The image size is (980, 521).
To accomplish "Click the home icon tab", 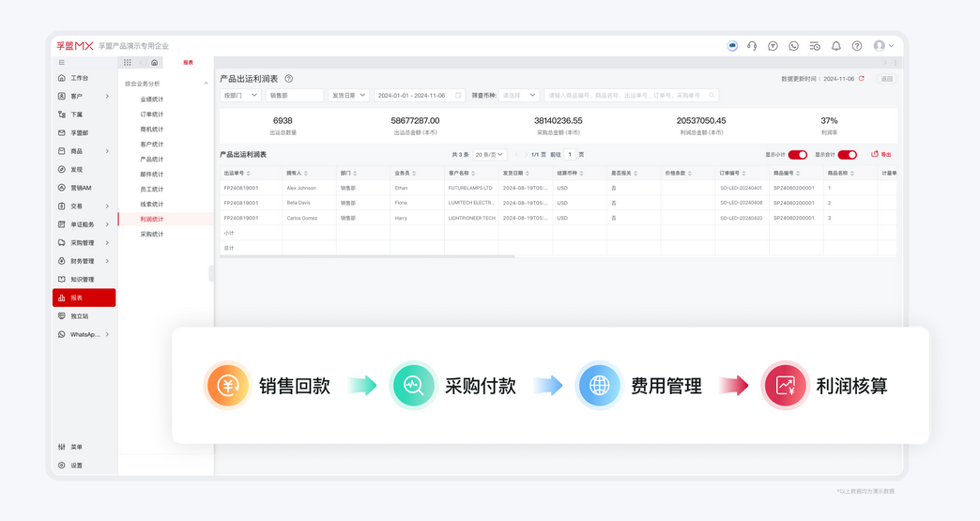I will tap(155, 63).
